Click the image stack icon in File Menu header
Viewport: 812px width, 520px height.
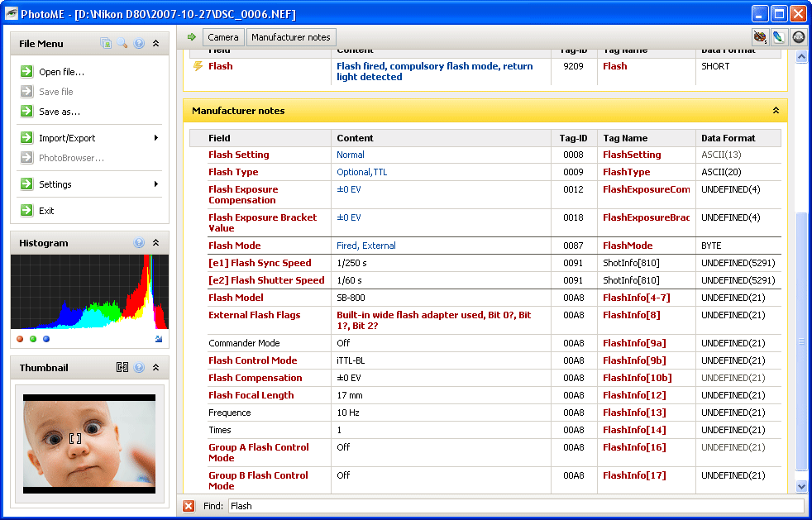(x=106, y=44)
